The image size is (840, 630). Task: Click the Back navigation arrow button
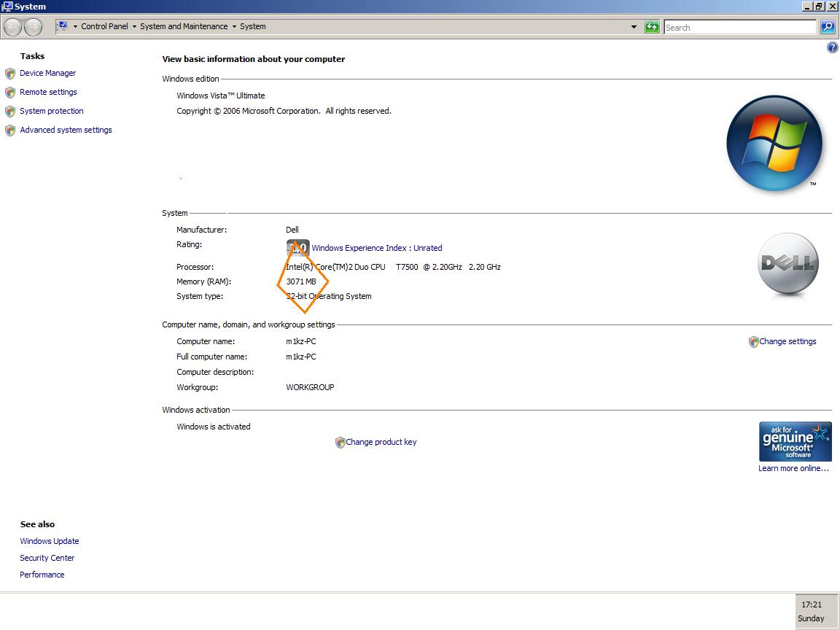[13, 27]
